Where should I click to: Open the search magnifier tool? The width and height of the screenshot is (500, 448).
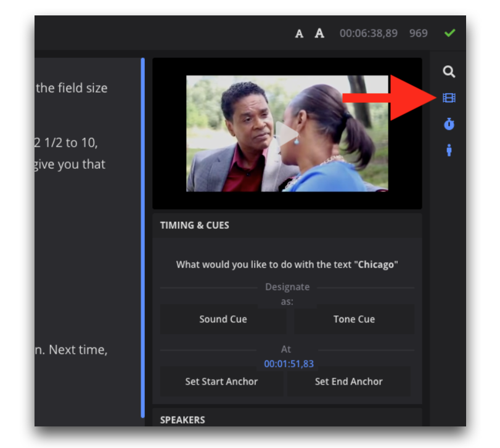(x=449, y=71)
